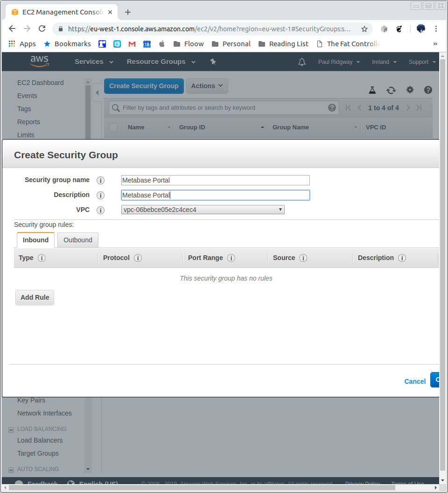Sort by the Group Name column
This screenshot has height=493, width=448.
click(314, 127)
